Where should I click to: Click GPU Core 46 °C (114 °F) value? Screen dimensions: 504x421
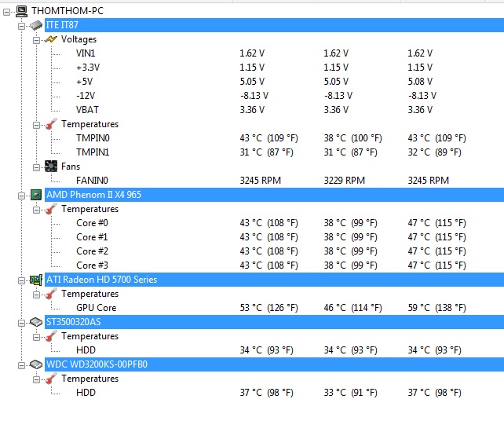(x=353, y=308)
